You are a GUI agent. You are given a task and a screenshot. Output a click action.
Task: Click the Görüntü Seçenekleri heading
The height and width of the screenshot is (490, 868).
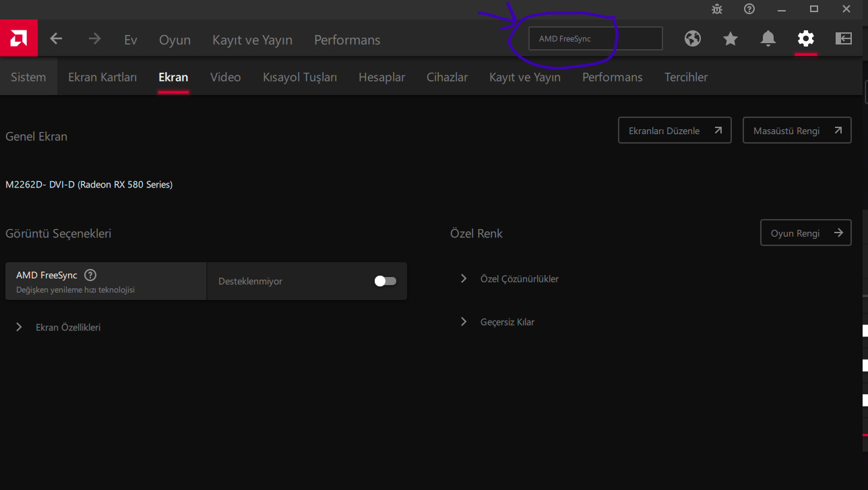[58, 233]
